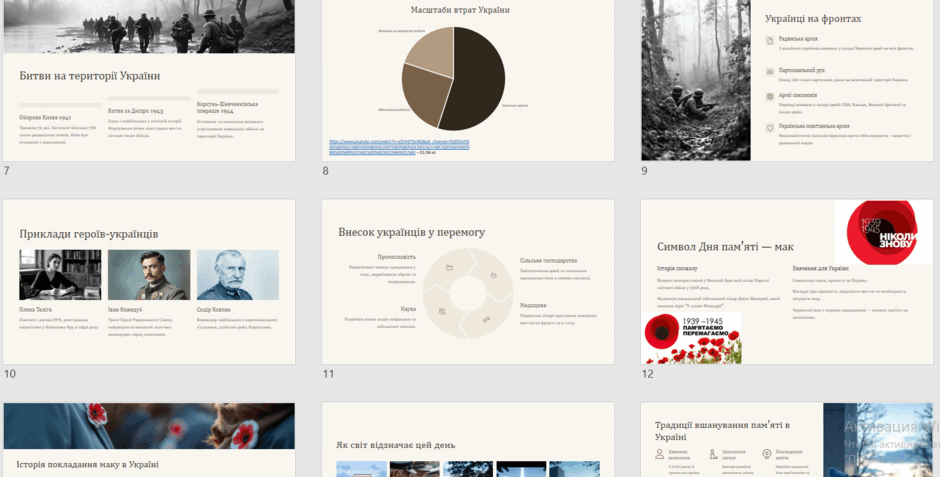Screen dimensions: 940x477
Task: Click the title "Як світ відзначає цей день"
Action: tap(396, 445)
